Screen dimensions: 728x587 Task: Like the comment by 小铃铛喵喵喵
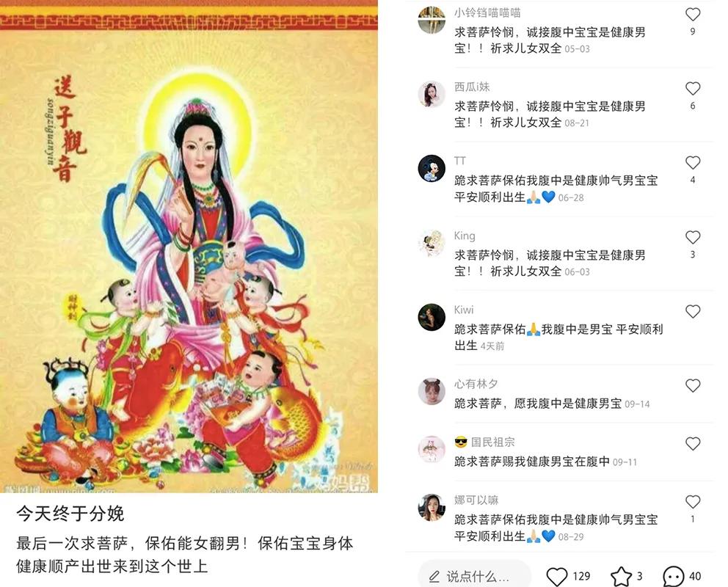[x=692, y=15]
